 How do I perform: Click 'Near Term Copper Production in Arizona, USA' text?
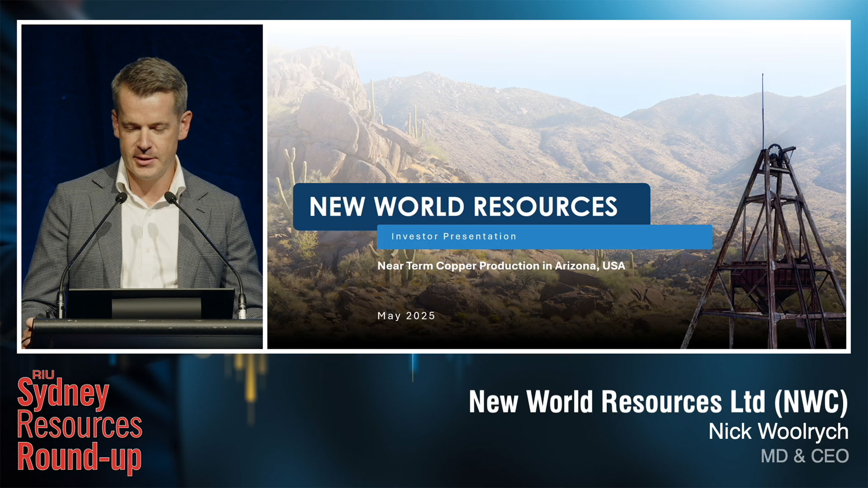pyautogui.click(x=501, y=266)
